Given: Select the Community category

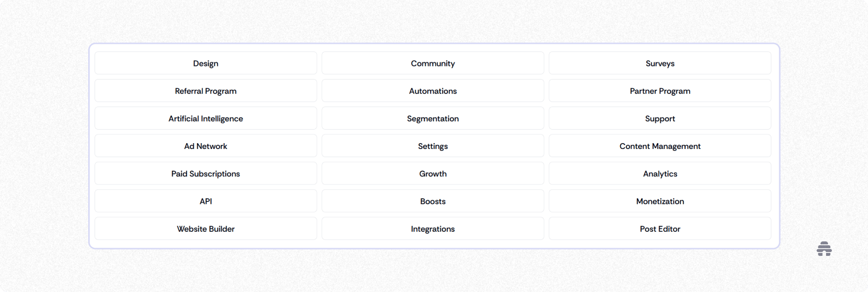Looking at the screenshot, I should (x=433, y=63).
